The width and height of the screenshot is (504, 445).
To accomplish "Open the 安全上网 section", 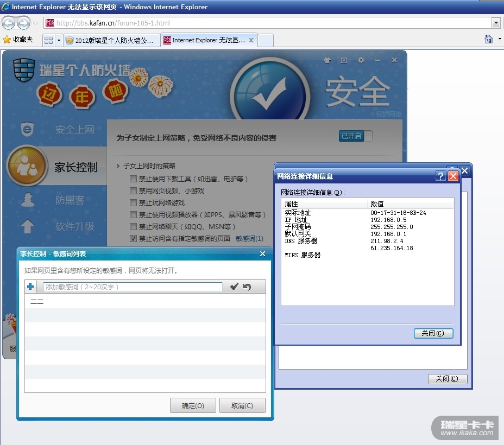I will (74, 130).
